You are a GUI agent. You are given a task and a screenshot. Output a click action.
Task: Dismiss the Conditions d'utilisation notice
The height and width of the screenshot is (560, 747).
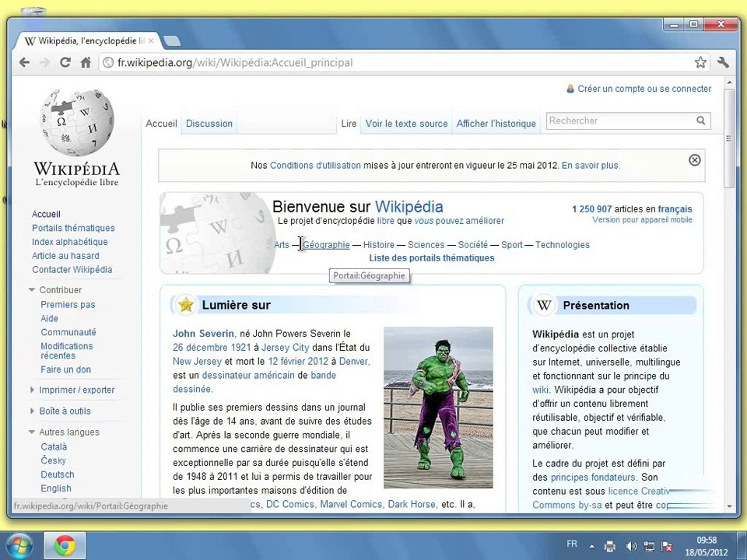(x=695, y=160)
